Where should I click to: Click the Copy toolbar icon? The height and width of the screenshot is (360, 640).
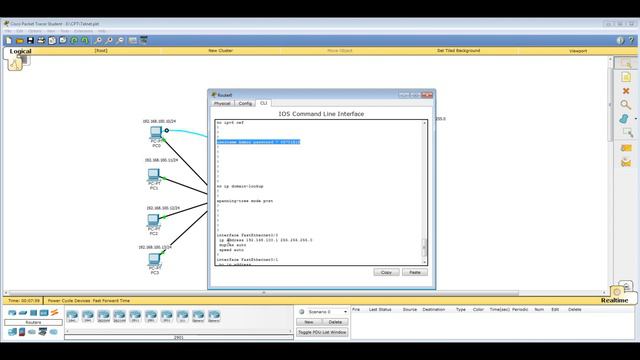52,40
